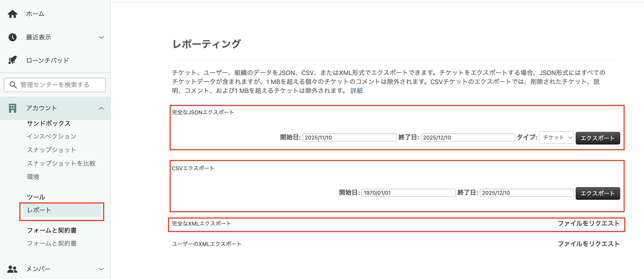Viewport: 644px width, 279px height.
Task: Click the clock icon for 最近表示
Action: (13, 37)
